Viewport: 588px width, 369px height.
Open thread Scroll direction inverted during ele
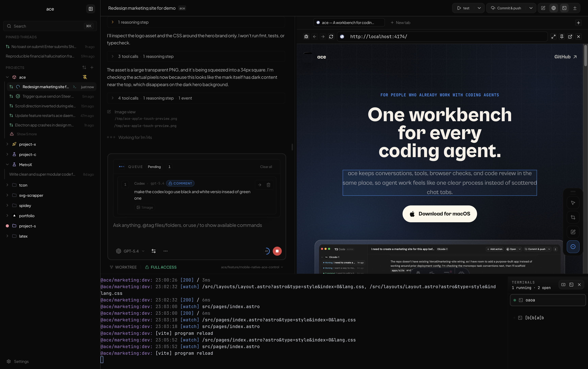(51, 106)
